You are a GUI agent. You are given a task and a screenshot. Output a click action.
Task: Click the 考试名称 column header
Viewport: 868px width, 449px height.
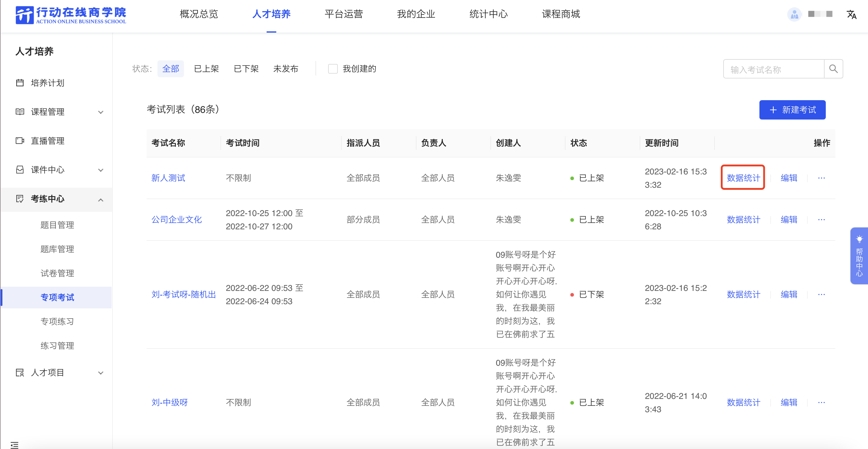pyautogui.click(x=168, y=143)
